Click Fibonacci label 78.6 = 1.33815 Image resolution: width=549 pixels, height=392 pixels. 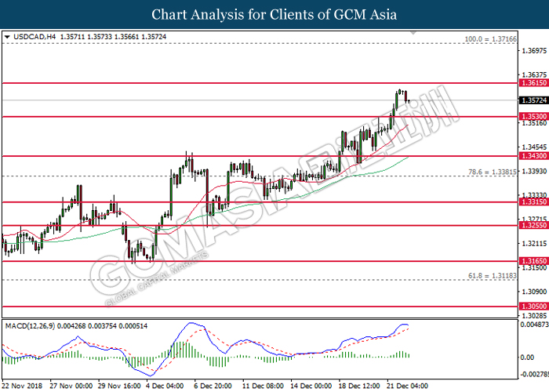493,172
